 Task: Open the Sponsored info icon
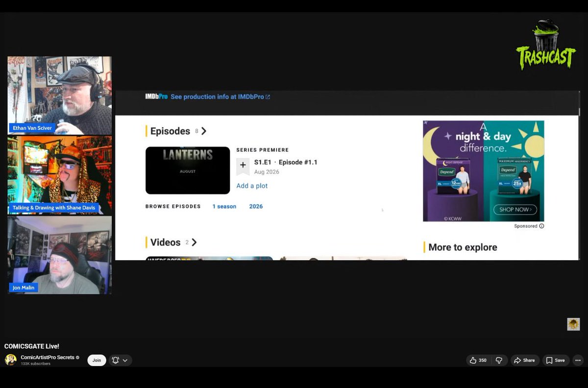point(541,226)
